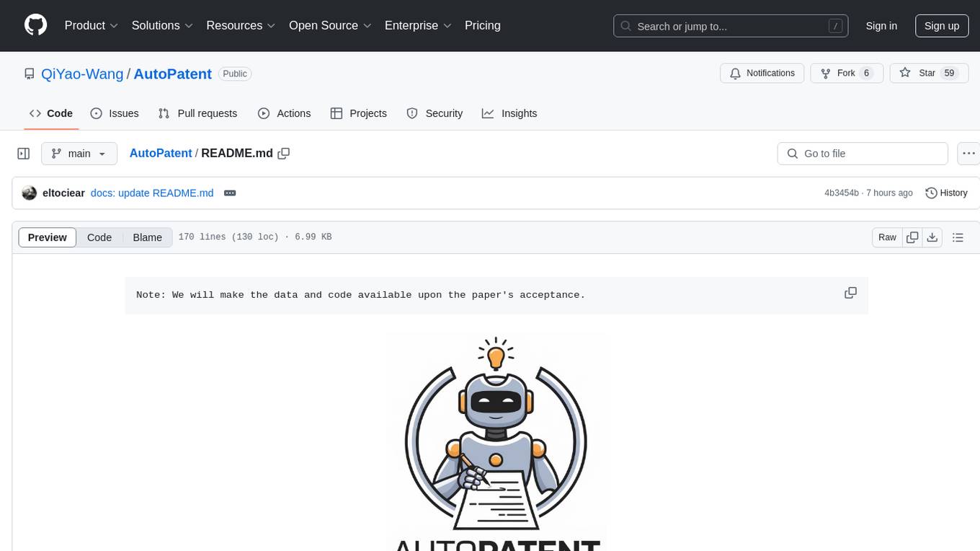
Task: Open the main branch selector
Action: (79, 154)
